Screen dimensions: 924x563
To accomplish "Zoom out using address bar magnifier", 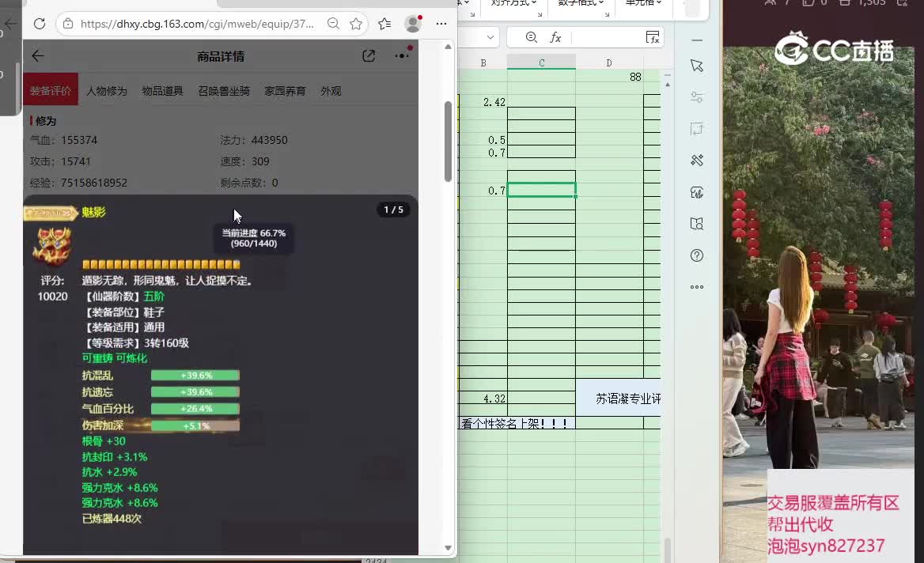I will 334,24.
